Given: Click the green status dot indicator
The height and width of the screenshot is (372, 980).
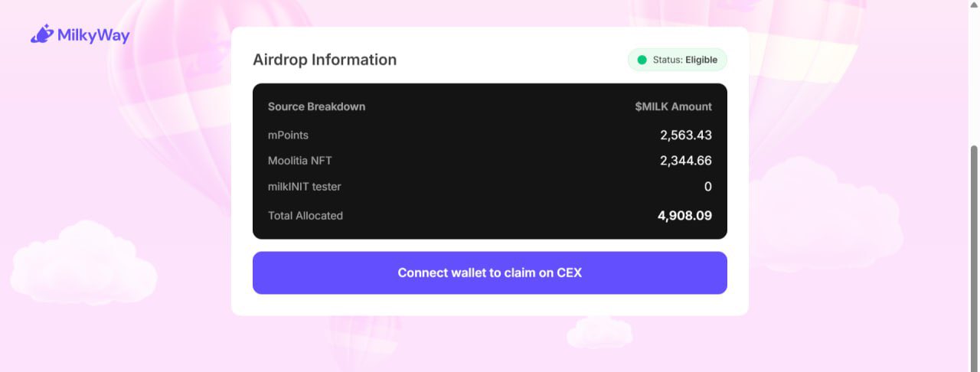Looking at the screenshot, I should point(642,60).
